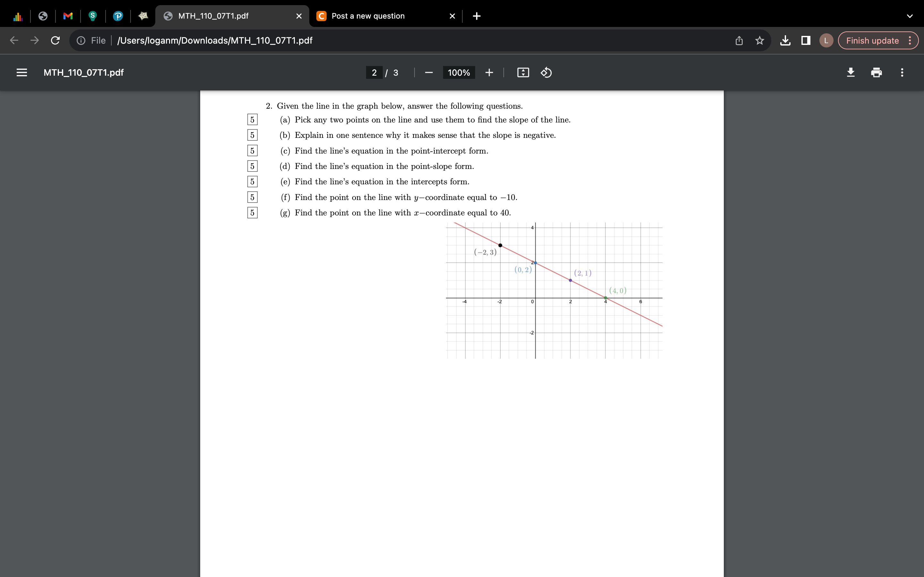Open PDF viewer more actions menu
This screenshot has height=577, width=924.
pyautogui.click(x=902, y=72)
